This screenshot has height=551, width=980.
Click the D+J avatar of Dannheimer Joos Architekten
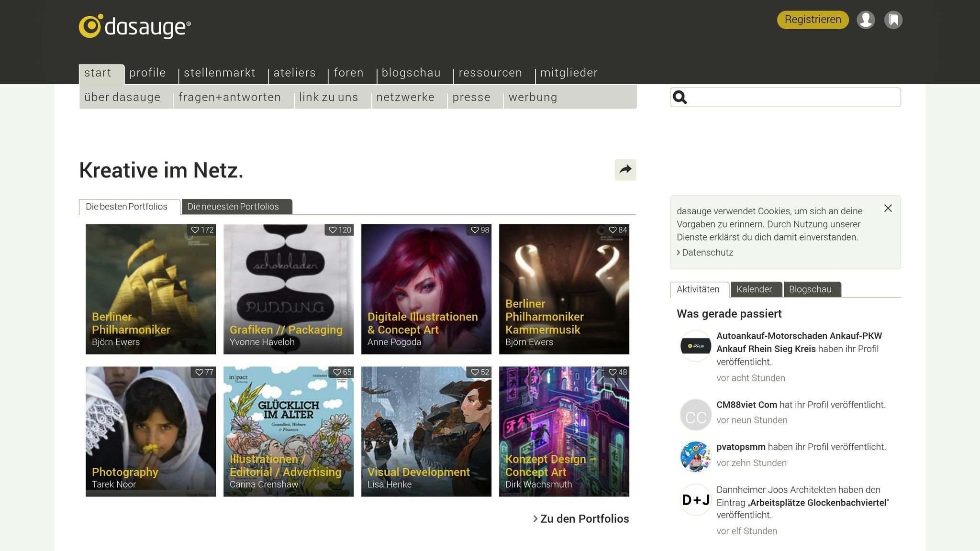pos(695,500)
